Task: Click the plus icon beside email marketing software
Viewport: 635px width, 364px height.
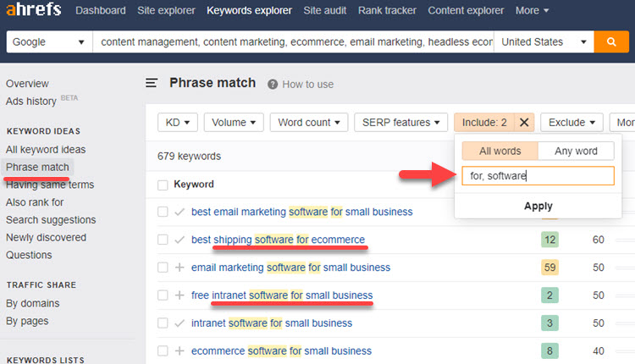Action: [x=179, y=267]
